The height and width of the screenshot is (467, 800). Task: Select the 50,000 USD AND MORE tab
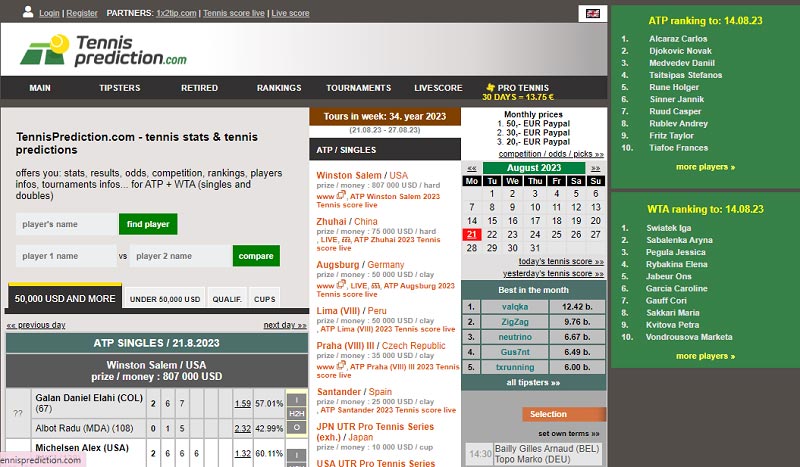(65, 298)
